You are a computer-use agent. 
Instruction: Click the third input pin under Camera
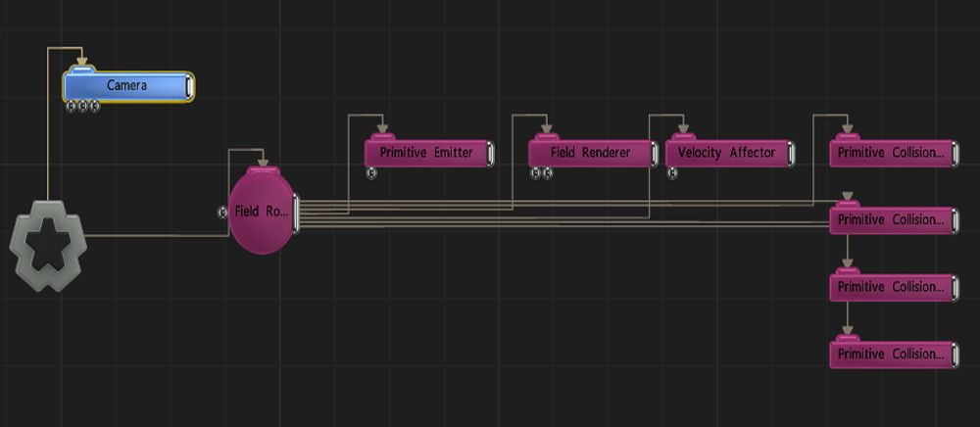point(94,107)
